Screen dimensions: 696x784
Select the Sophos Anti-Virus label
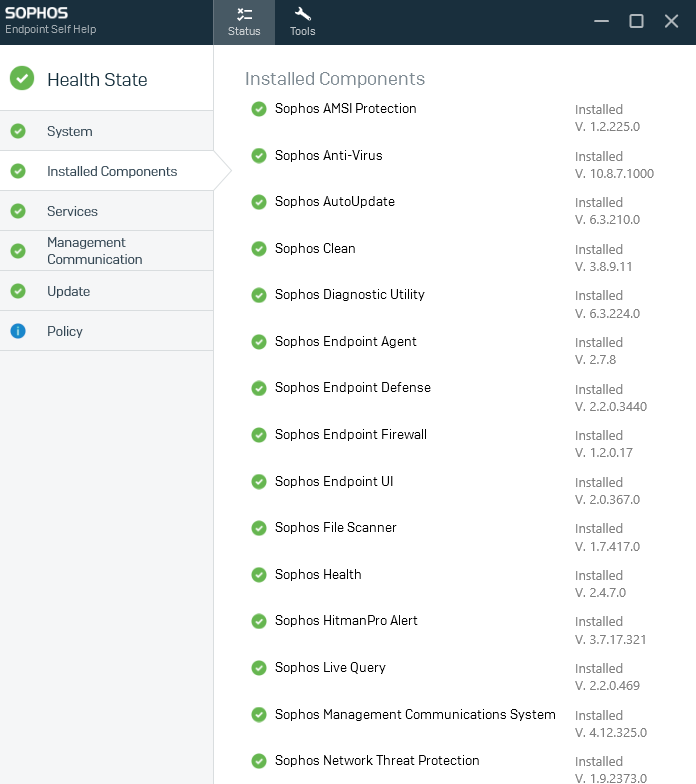(328, 156)
